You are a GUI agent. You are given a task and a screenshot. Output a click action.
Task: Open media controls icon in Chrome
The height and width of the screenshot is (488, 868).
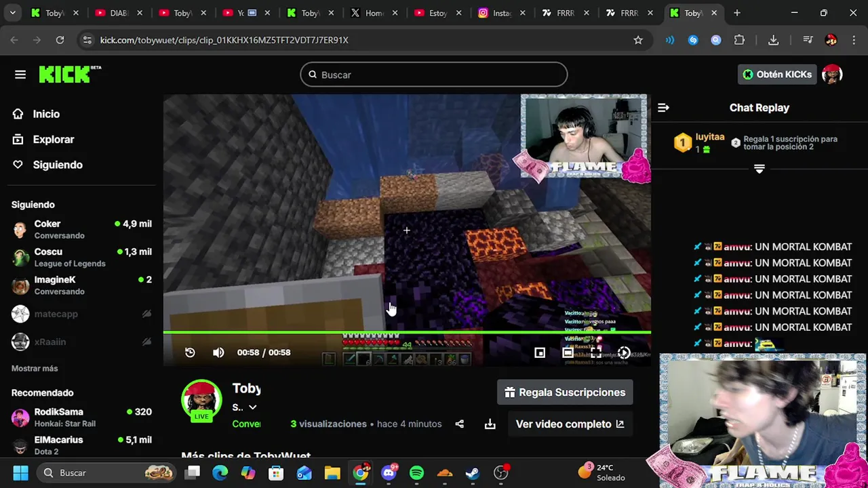[x=808, y=40]
